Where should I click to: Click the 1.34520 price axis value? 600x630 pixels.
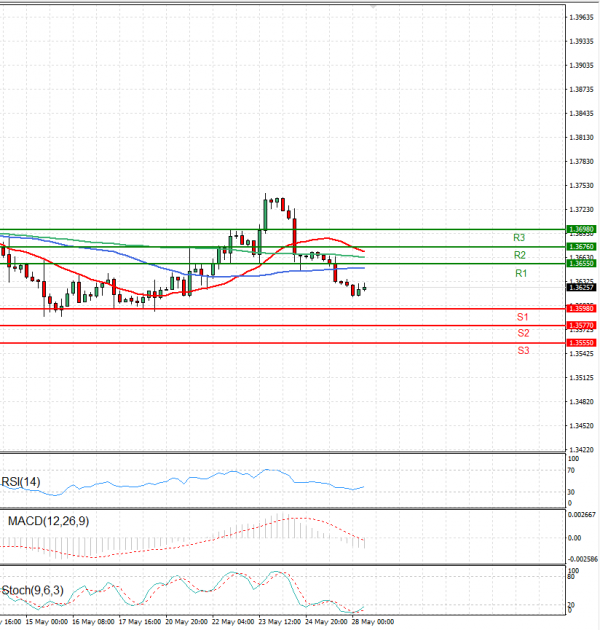(582, 426)
